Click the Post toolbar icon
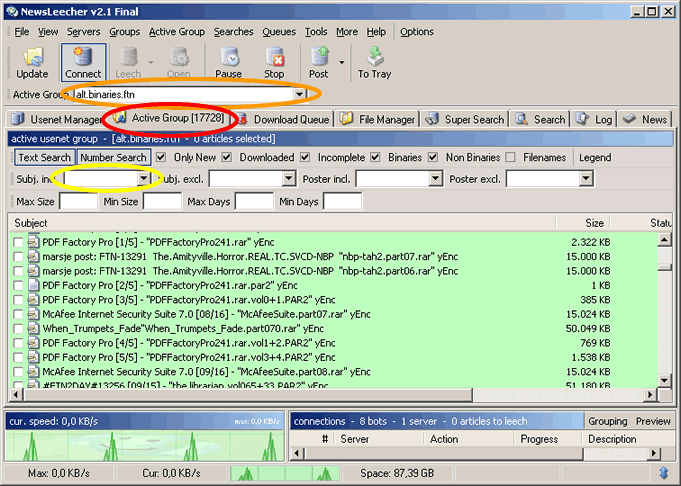This screenshot has height=486, width=681. click(x=319, y=57)
